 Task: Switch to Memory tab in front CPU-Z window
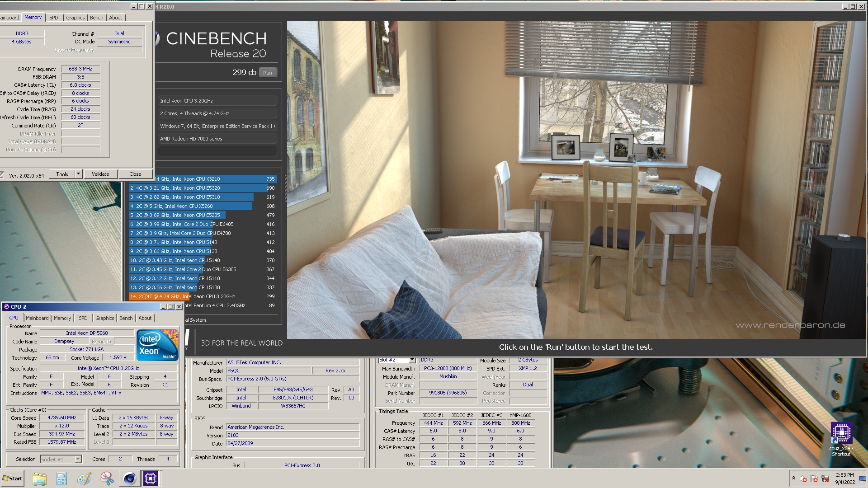click(62, 318)
